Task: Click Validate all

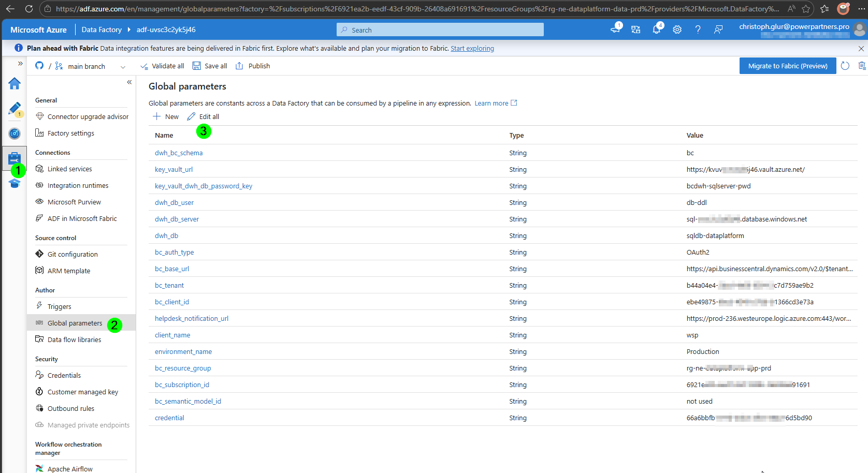Action: tap(162, 66)
